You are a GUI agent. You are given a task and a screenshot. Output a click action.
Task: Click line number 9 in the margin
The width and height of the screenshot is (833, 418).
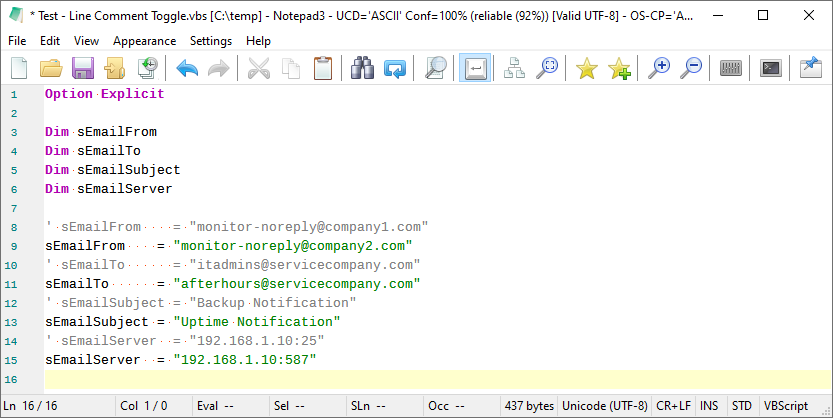pyautogui.click(x=14, y=246)
